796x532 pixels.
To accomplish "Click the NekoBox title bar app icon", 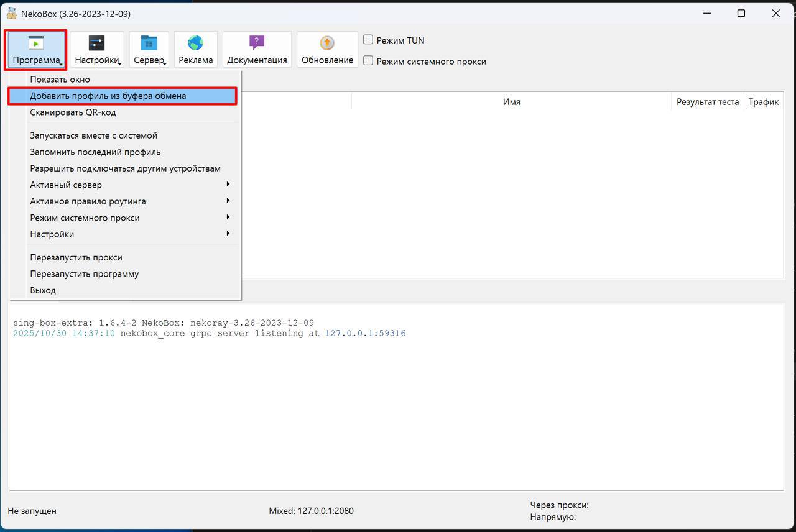I will point(11,13).
